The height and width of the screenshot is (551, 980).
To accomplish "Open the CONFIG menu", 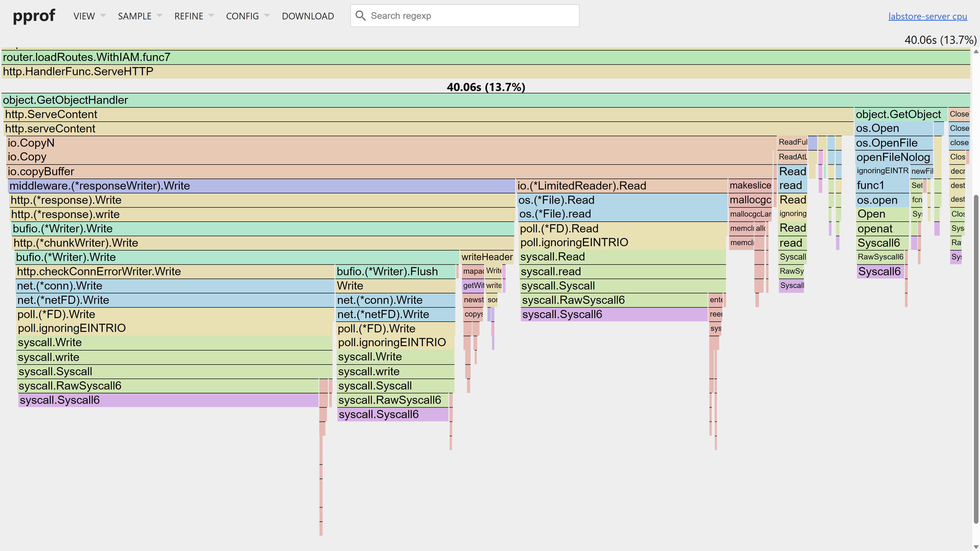I will [242, 16].
